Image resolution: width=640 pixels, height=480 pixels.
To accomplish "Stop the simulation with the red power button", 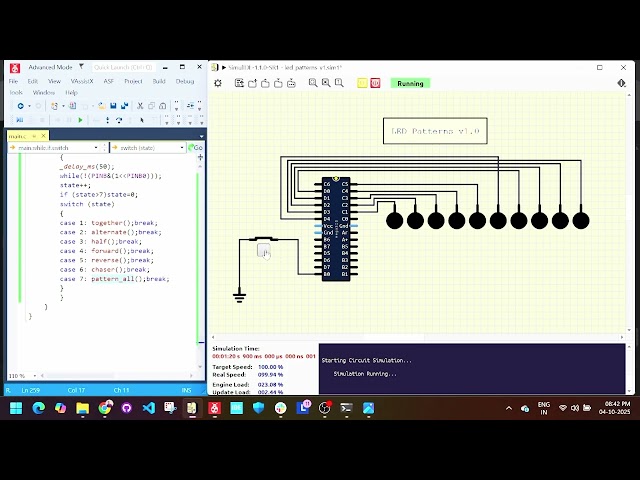I will (375, 83).
